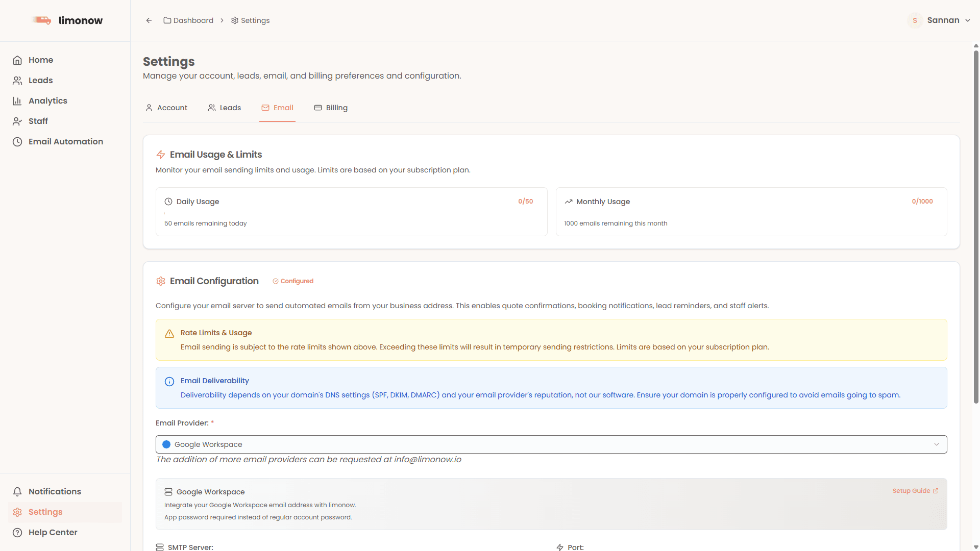This screenshot has height=551, width=980.
Task: Collapse the Email Provider chevron arrow
Action: coord(937,444)
